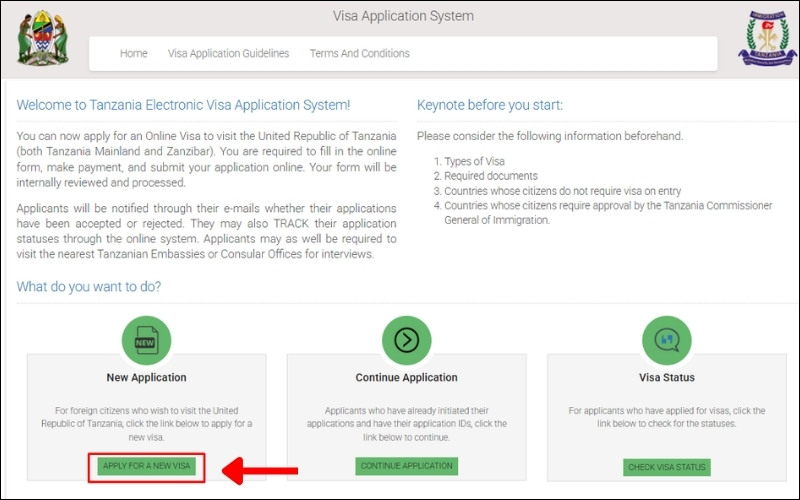Open the Home menu item
The width and height of the screenshot is (800, 500).
(x=134, y=54)
